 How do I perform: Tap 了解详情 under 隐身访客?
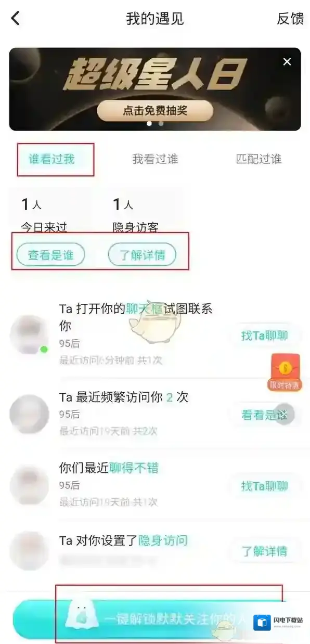tap(142, 255)
